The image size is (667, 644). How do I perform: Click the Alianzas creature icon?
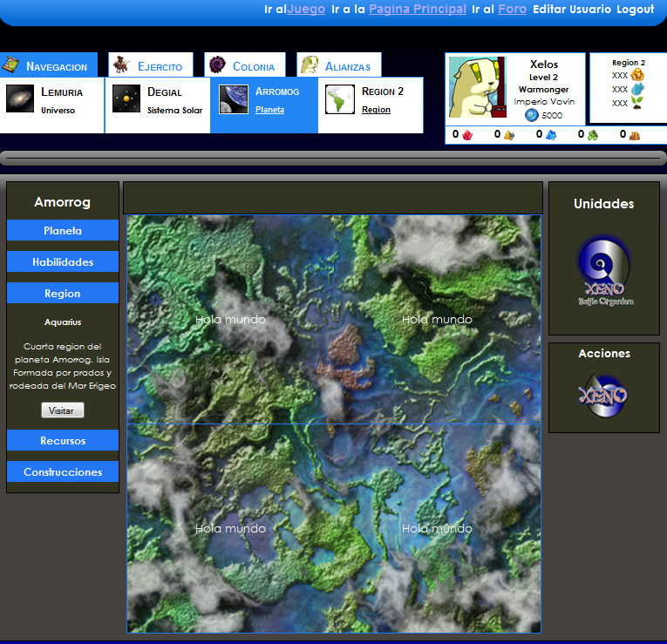tap(310, 65)
